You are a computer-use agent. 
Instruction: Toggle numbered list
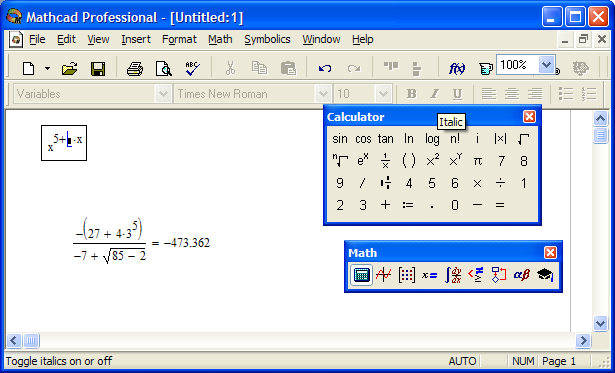tap(589, 94)
